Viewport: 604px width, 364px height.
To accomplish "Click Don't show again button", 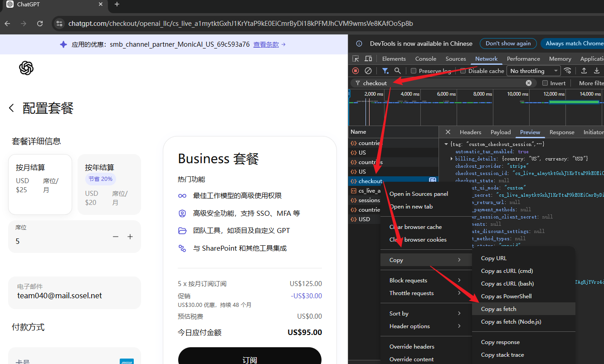I will coord(508,44).
